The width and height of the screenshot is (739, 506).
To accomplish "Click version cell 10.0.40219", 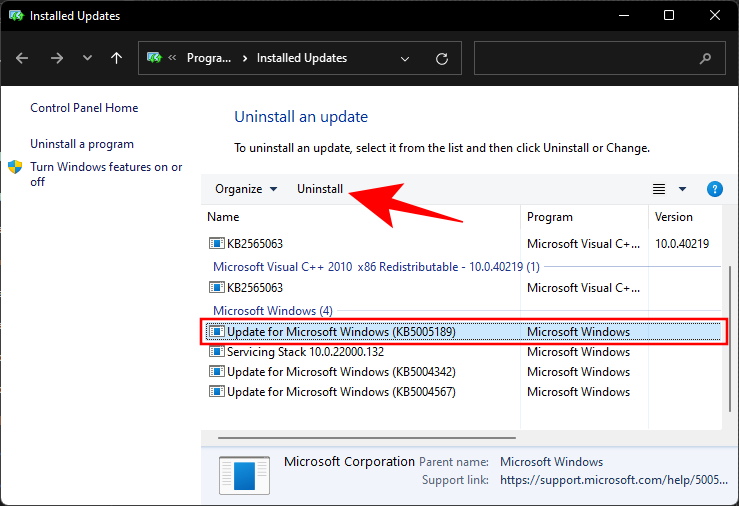I will pyautogui.click(x=682, y=244).
